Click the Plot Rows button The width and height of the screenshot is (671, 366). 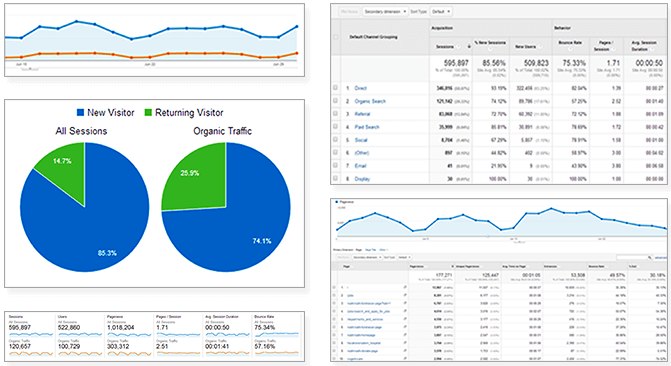click(349, 12)
